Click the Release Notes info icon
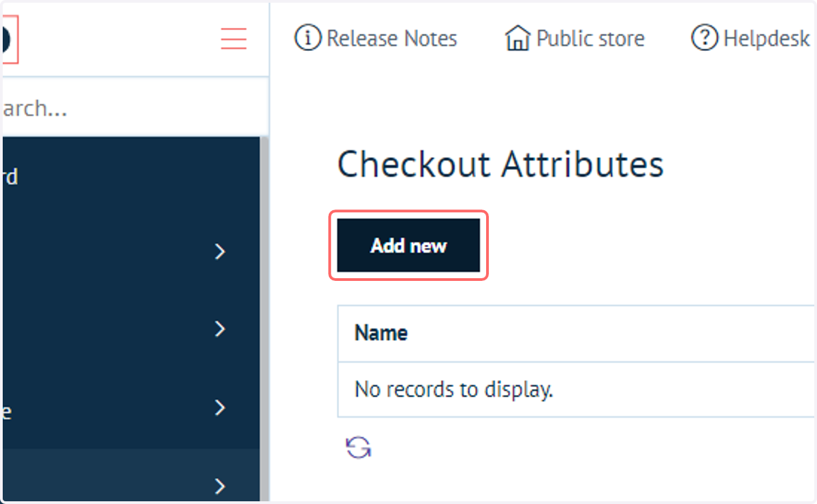Viewport: 817px width, 504px height. click(x=308, y=39)
